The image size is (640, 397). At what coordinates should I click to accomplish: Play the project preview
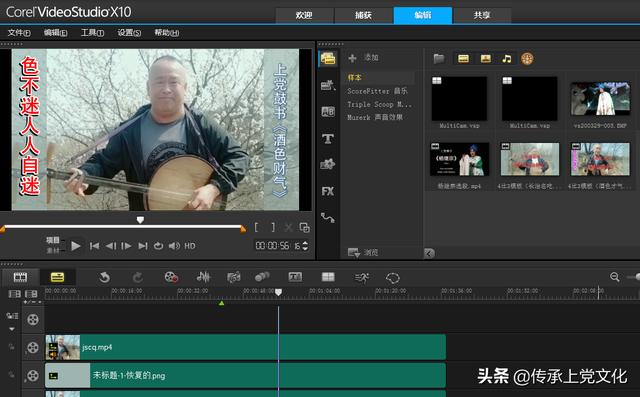(x=76, y=246)
